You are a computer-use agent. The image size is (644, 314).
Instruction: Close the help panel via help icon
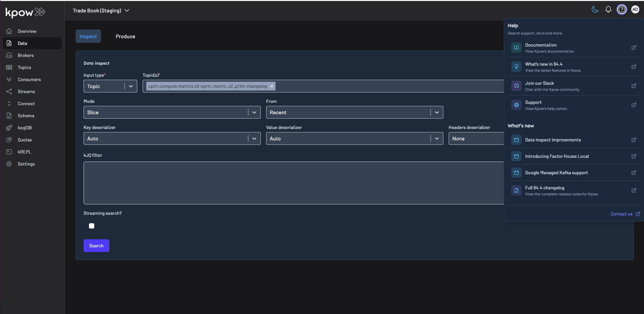coord(622,9)
